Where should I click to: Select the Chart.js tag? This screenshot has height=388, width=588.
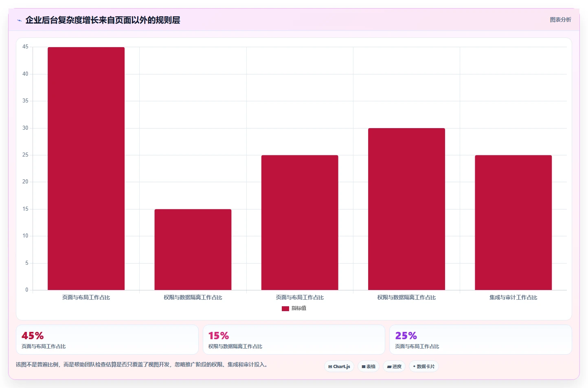click(x=339, y=366)
